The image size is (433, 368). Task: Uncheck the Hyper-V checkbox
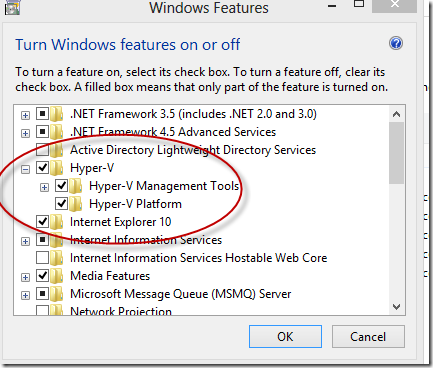pyautogui.click(x=42, y=168)
